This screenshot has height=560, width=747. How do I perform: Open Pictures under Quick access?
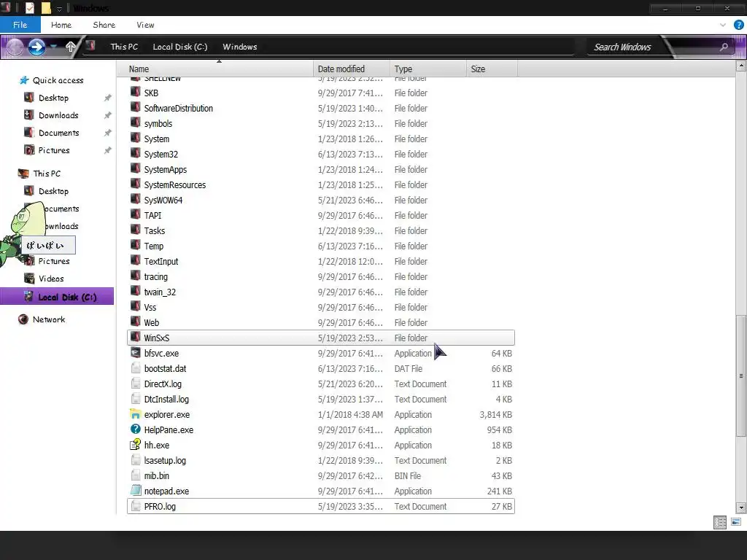pos(47,150)
